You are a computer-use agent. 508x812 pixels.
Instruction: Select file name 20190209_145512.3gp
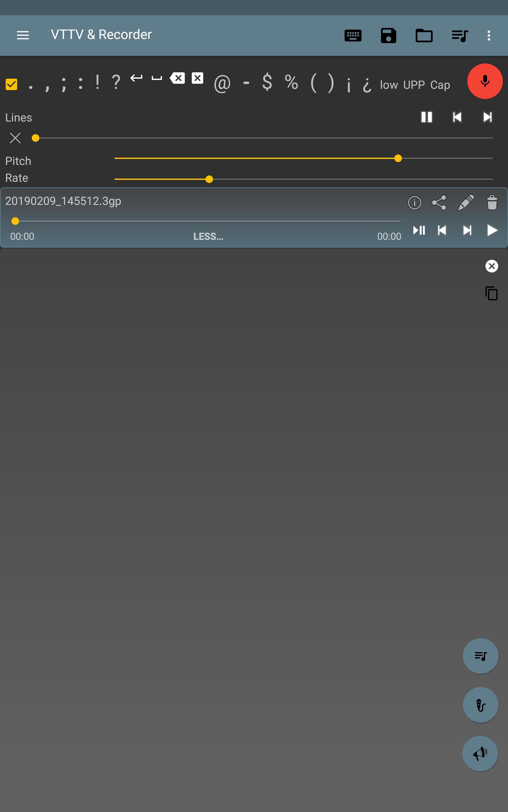[x=63, y=201]
